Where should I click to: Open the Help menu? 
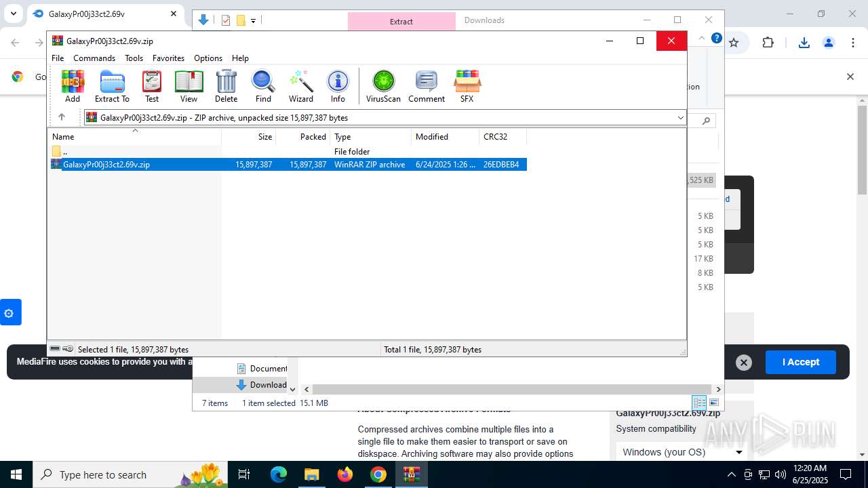coord(240,58)
